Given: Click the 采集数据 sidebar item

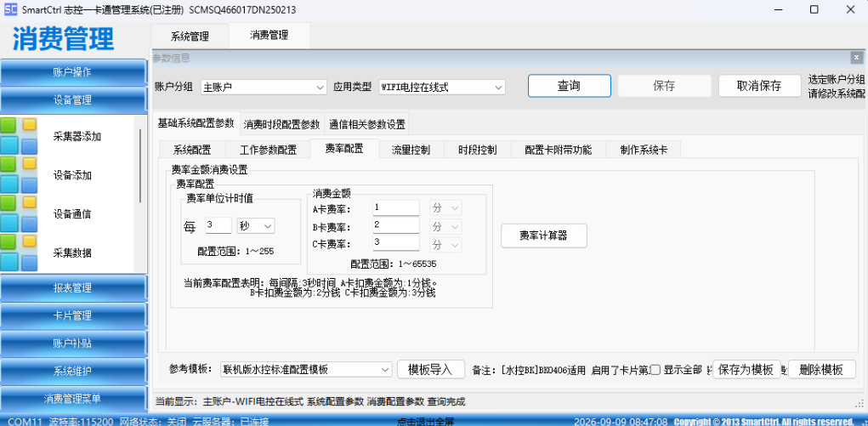Looking at the screenshot, I should 72,253.
